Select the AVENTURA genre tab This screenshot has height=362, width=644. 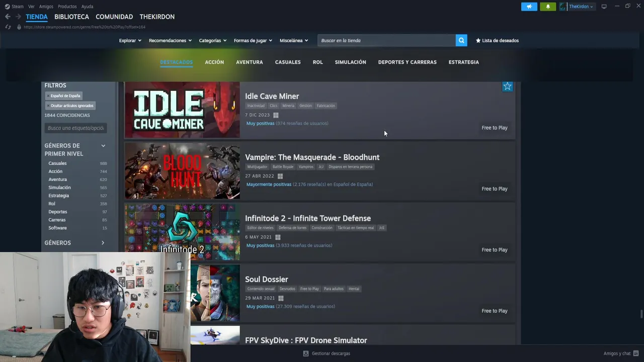click(x=250, y=62)
